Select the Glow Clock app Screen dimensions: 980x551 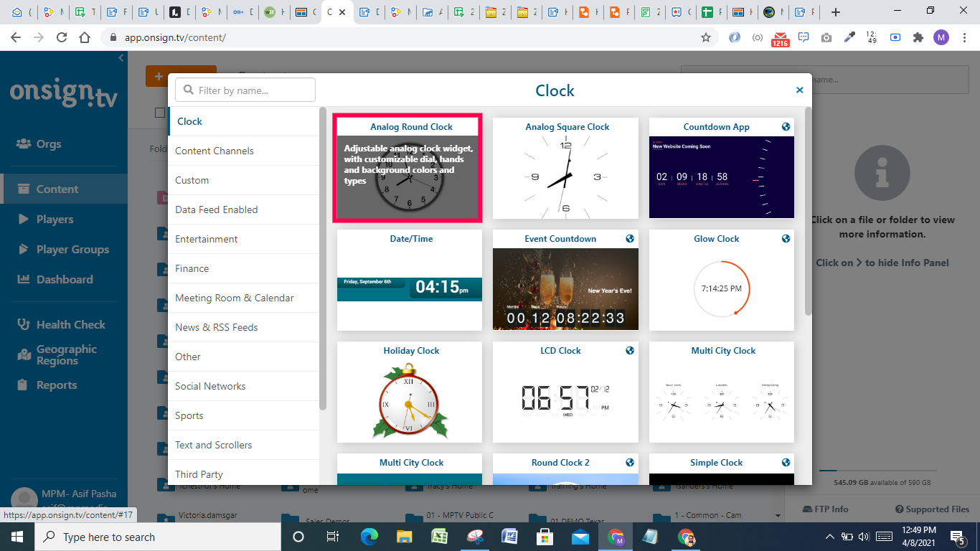(722, 280)
